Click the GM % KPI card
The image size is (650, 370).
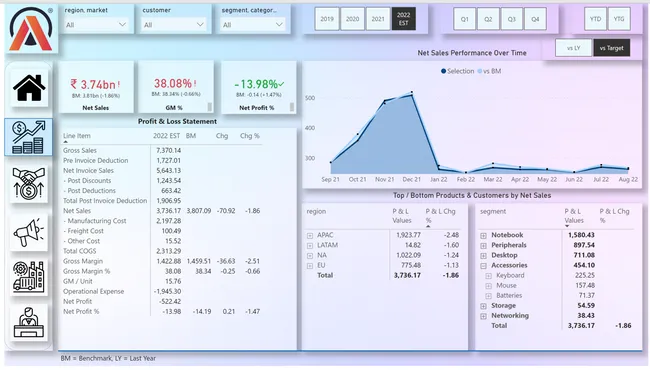pos(176,87)
